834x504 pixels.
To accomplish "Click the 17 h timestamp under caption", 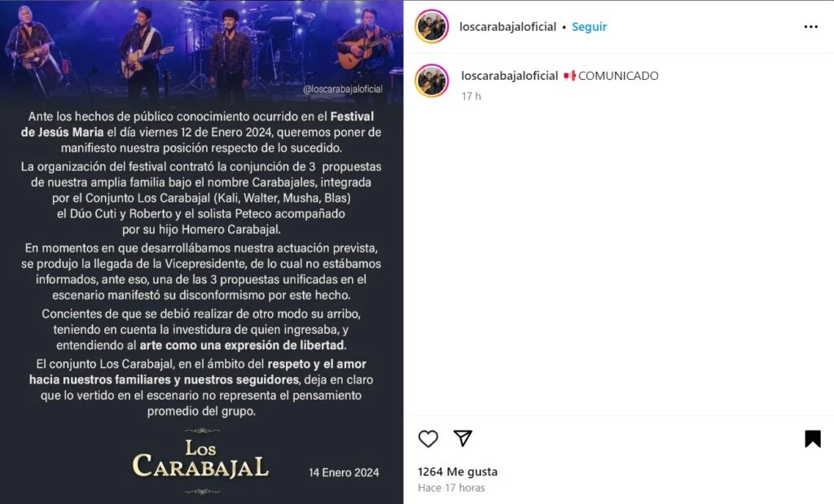I will pyautogui.click(x=471, y=96).
